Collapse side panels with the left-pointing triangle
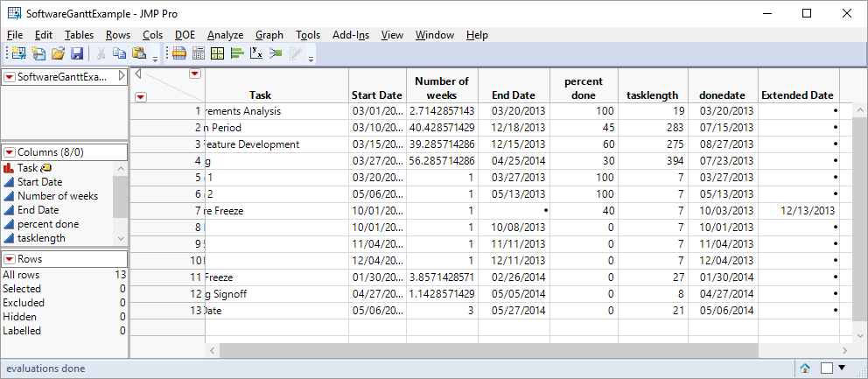The image size is (868, 379). 138,74
